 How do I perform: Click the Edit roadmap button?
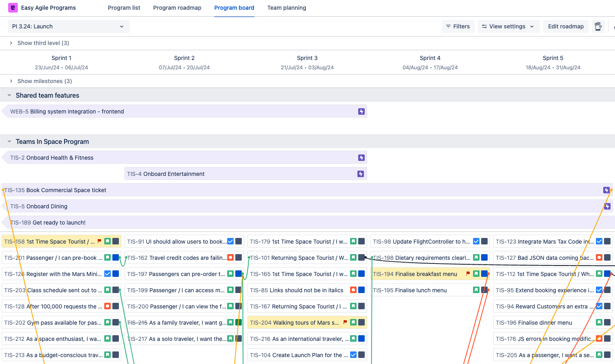(566, 26)
